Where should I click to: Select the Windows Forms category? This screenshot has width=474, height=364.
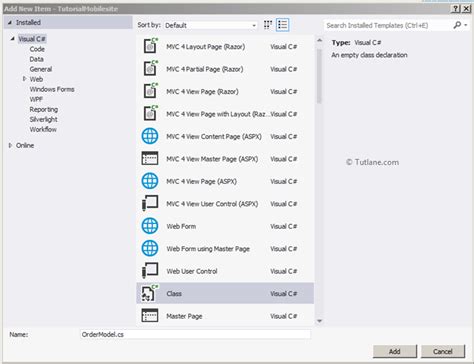(x=52, y=89)
